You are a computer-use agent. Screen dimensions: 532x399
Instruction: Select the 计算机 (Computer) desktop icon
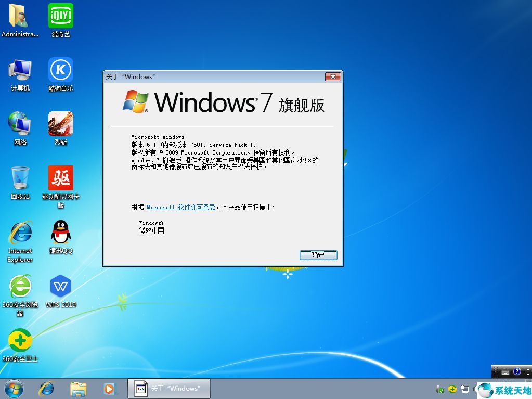click(20, 74)
